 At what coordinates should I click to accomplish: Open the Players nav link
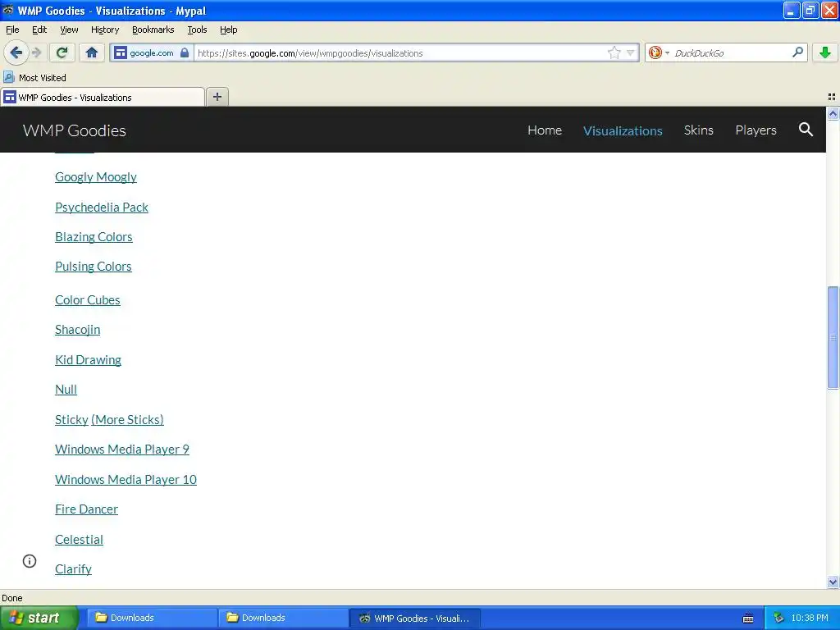click(756, 130)
